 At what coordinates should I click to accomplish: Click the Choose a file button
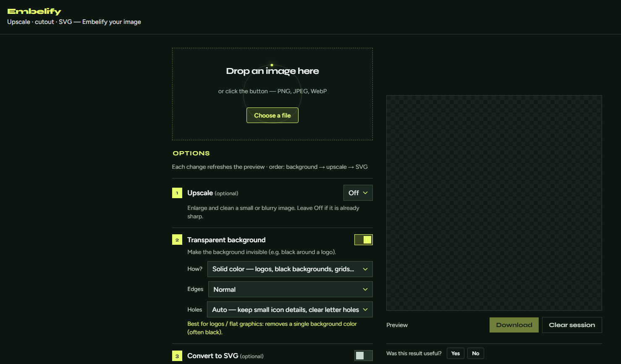pyautogui.click(x=273, y=115)
